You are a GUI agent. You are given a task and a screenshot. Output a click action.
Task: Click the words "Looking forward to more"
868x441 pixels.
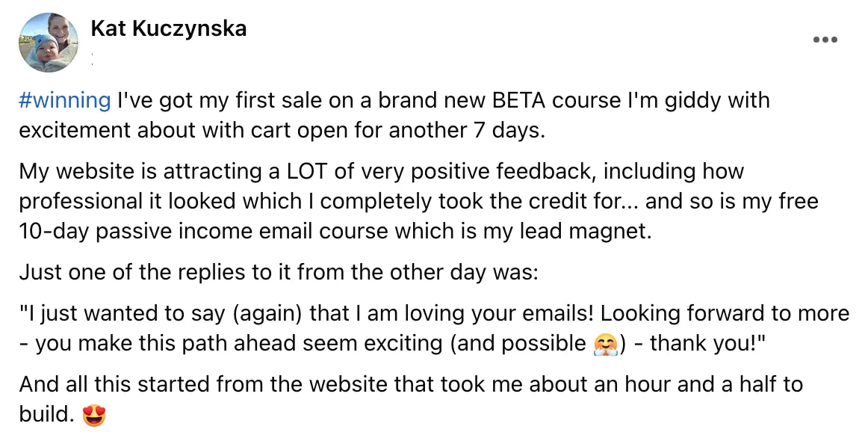(x=725, y=314)
